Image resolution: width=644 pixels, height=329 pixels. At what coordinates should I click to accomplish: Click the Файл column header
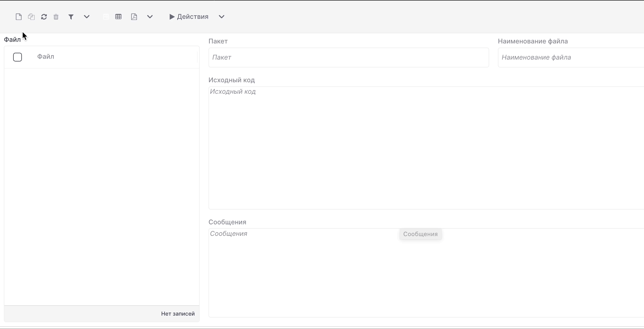(x=46, y=57)
